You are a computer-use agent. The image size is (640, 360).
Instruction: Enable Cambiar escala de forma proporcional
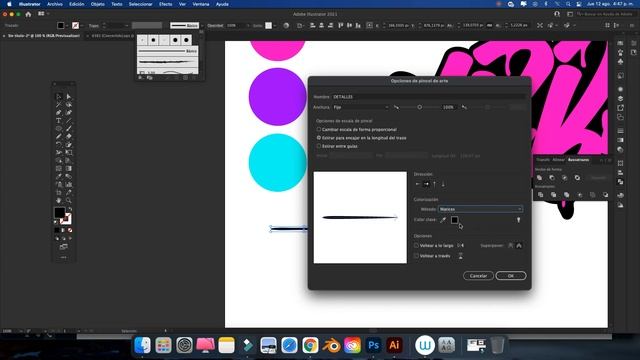coord(319,129)
